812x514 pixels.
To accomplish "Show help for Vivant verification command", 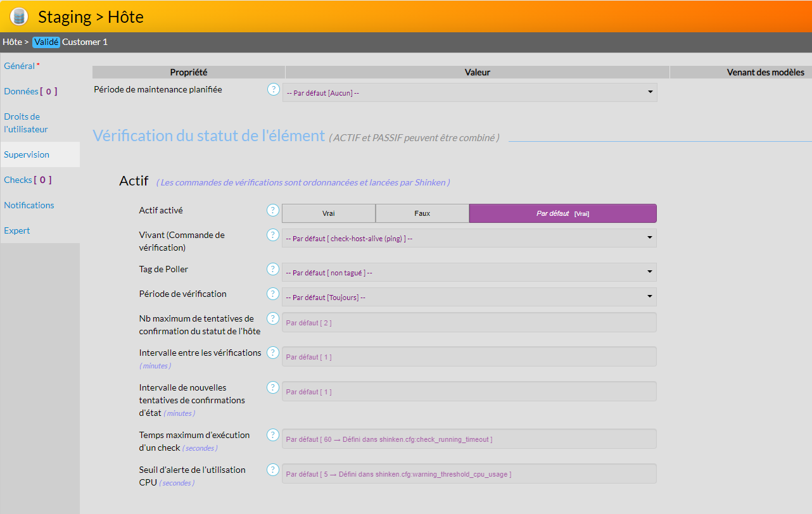I will 273,235.
